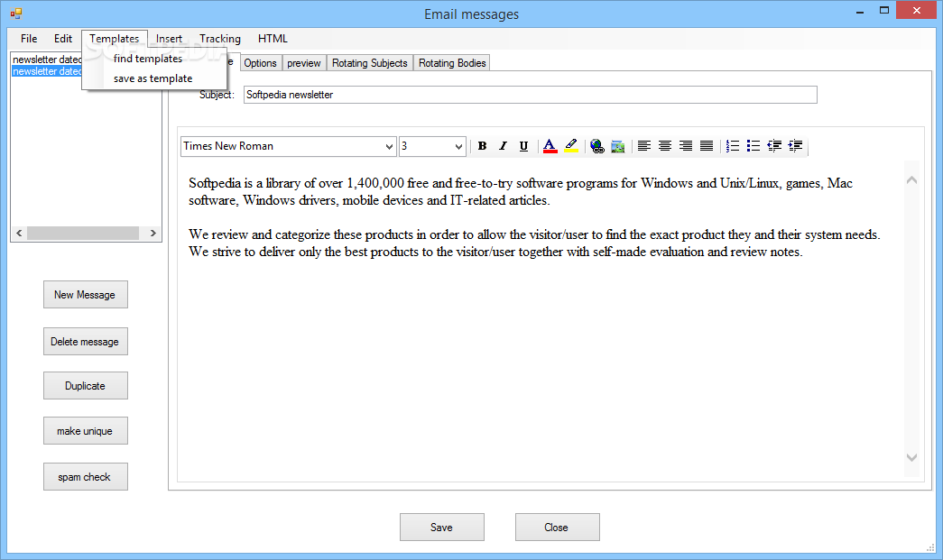This screenshot has height=560, width=943.
Task: Click the Duplicate button
Action: (x=86, y=386)
